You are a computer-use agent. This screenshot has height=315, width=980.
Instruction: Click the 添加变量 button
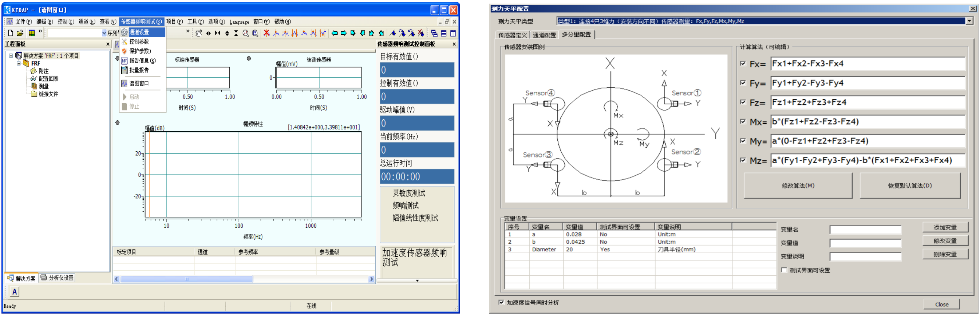(x=945, y=228)
